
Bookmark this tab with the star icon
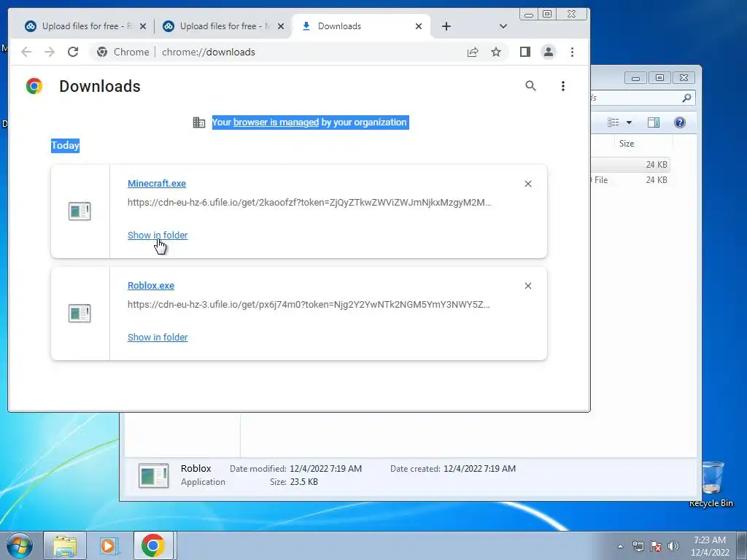(x=496, y=52)
